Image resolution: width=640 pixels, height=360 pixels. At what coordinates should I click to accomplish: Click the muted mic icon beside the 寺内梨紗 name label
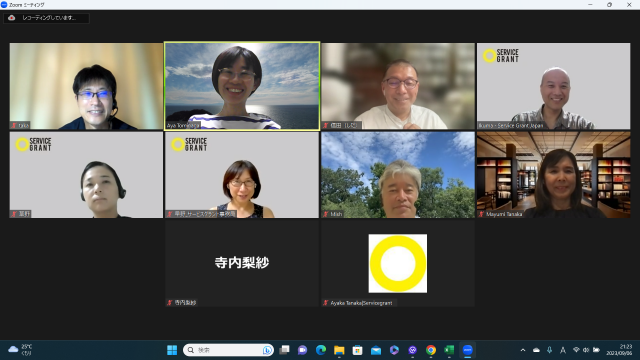(170, 302)
